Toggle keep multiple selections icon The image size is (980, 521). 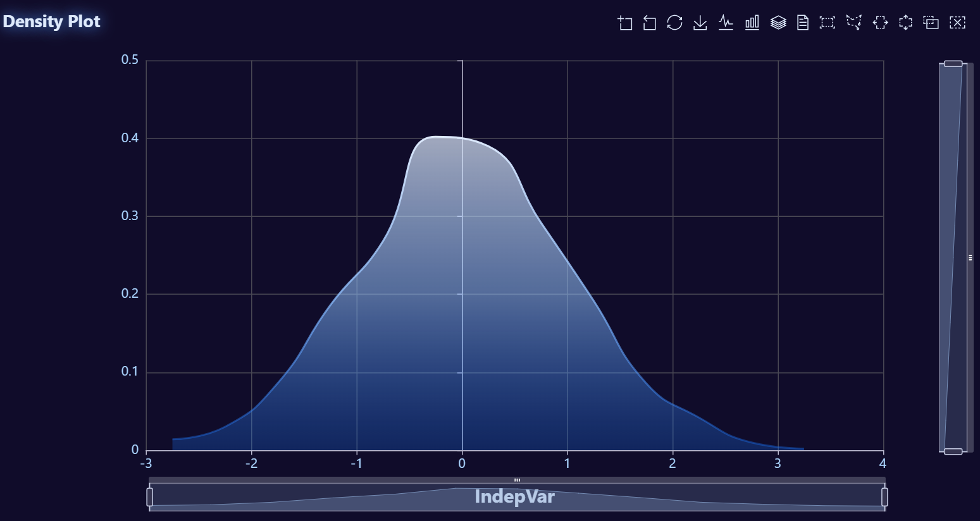[931, 23]
